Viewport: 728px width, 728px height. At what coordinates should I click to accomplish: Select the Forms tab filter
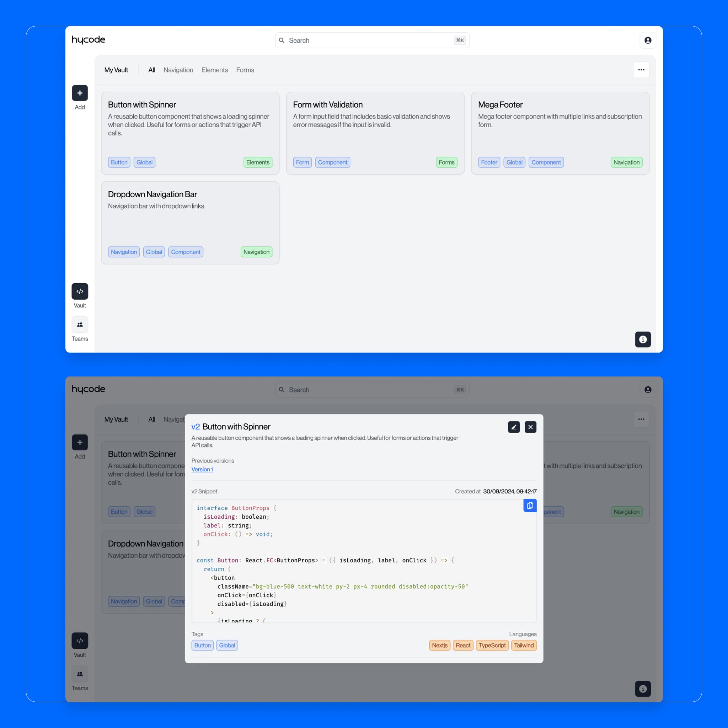[x=245, y=69]
